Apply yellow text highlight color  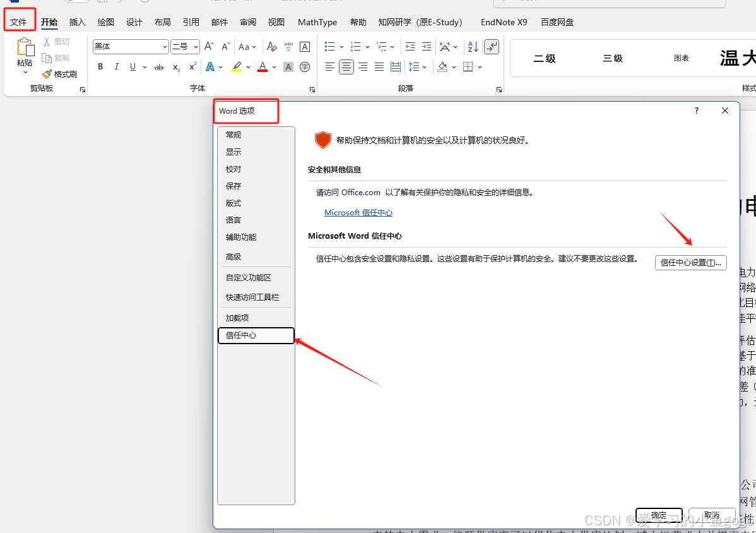236,67
